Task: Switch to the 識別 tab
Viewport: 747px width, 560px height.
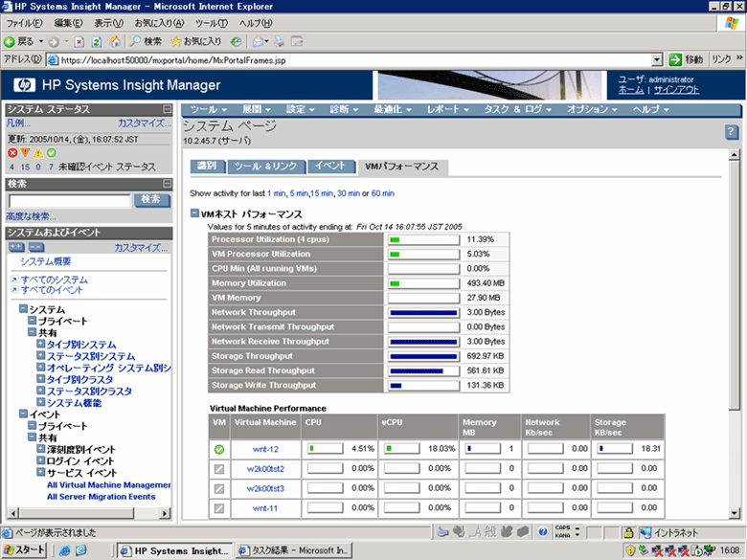Action: click(x=207, y=166)
